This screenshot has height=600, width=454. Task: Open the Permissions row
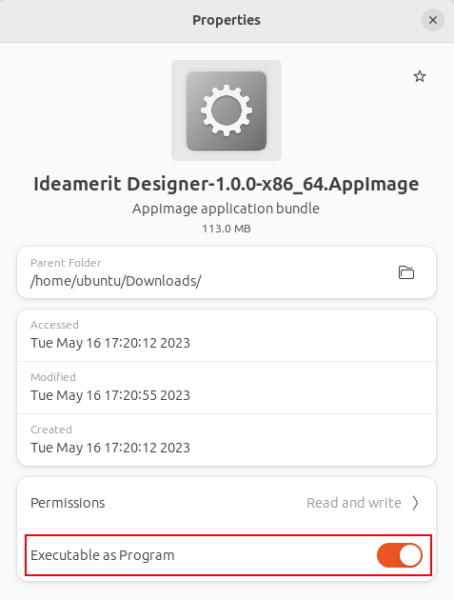pyautogui.click(x=226, y=503)
